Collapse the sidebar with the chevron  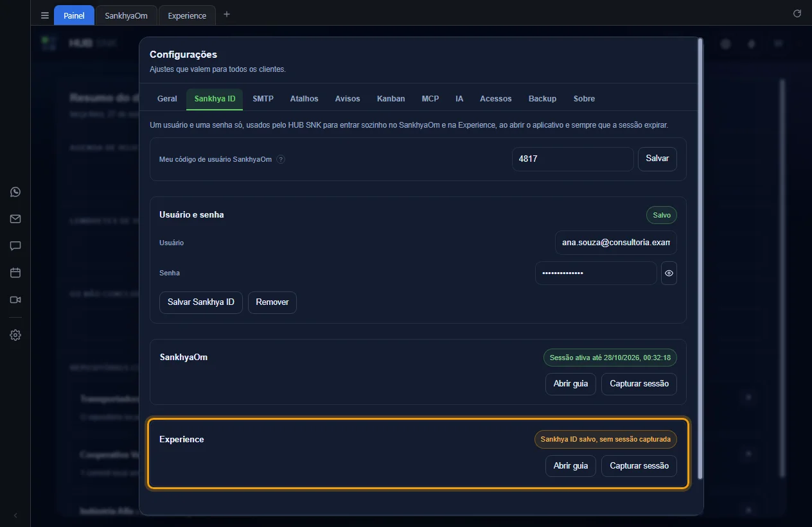coord(15,515)
